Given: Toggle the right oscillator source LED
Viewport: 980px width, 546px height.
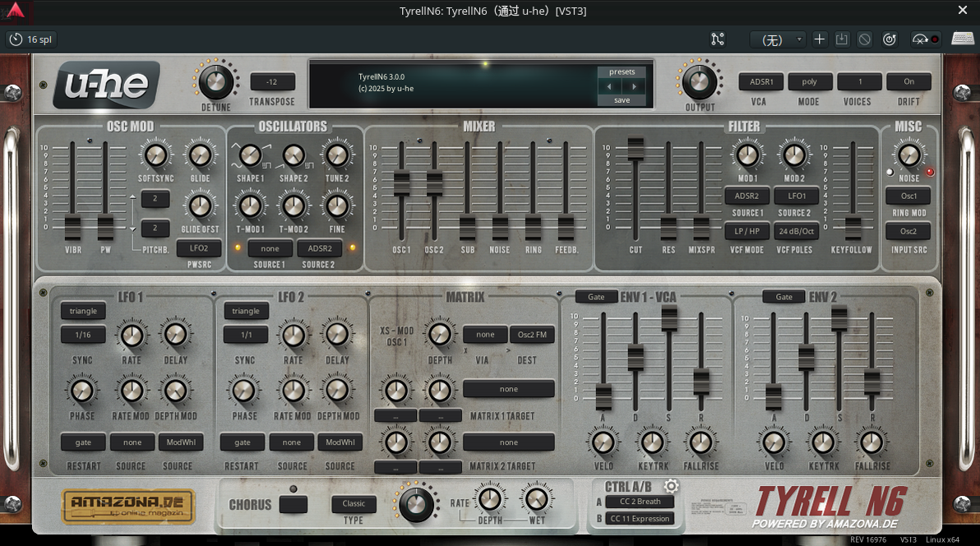Looking at the screenshot, I should tap(353, 248).
